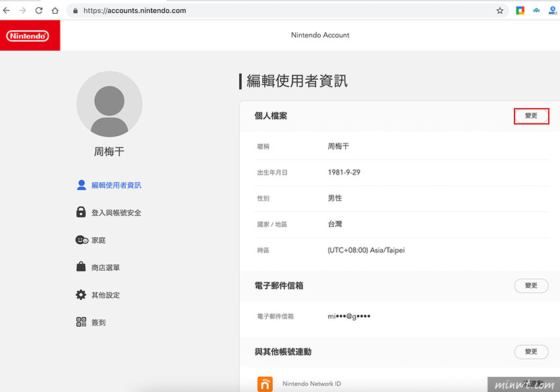The width and height of the screenshot is (560, 392).
Task: Click the gear icon for 其他設定
Action: point(81,294)
